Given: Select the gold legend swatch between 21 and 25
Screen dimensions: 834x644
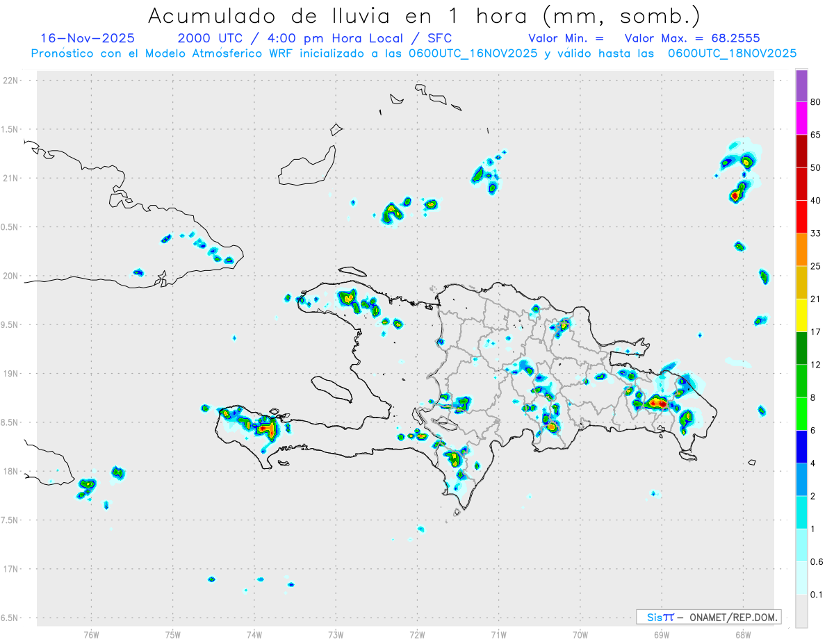Looking at the screenshot, I should tap(801, 283).
